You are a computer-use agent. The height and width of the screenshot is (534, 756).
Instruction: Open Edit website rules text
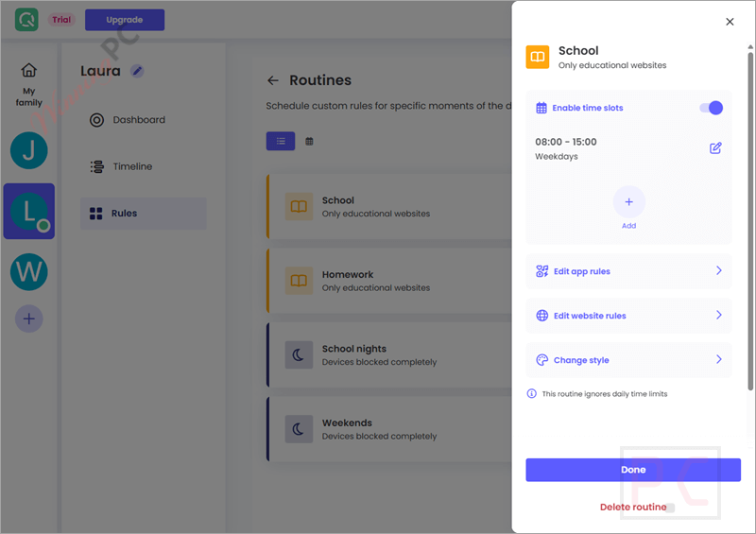[x=590, y=316]
